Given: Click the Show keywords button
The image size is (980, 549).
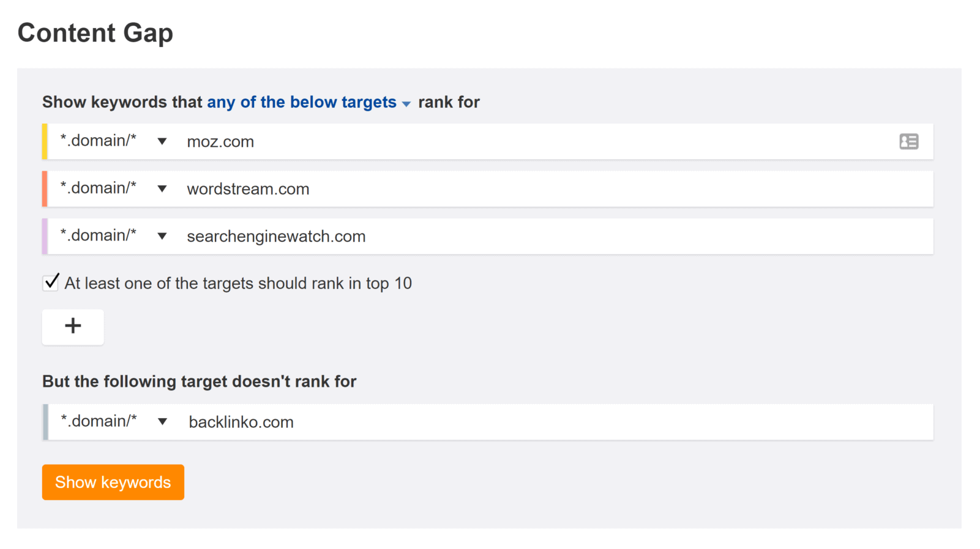Looking at the screenshot, I should pyautogui.click(x=113, y=482).
